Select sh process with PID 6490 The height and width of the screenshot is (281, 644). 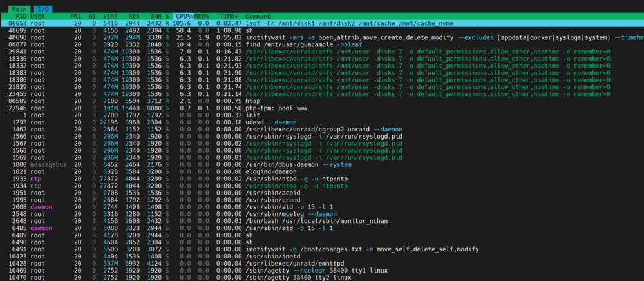[322, 242]
